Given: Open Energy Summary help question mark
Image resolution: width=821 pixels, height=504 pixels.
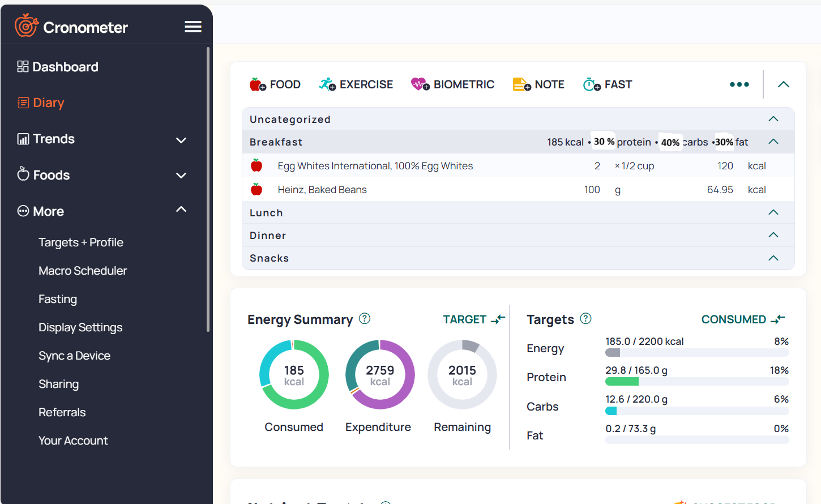Looking at the screenshot, I should click(x=365, y=318).
